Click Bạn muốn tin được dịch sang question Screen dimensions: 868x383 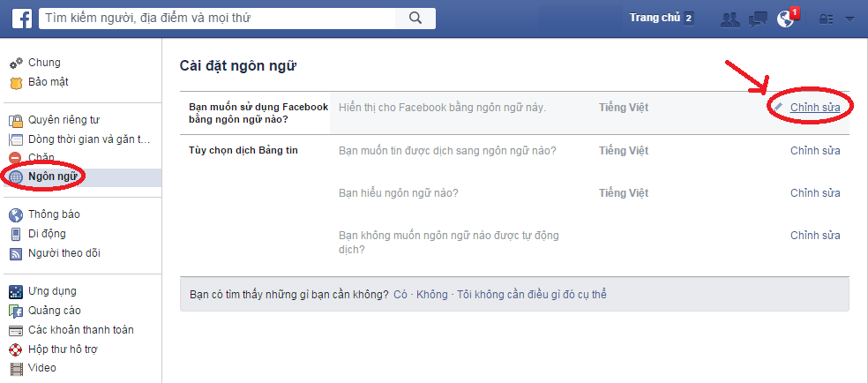(447, 151)
